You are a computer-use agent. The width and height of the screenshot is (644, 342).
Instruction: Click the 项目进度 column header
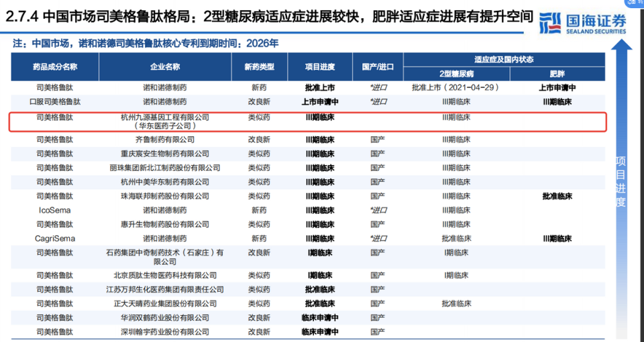tap(320, 66)
